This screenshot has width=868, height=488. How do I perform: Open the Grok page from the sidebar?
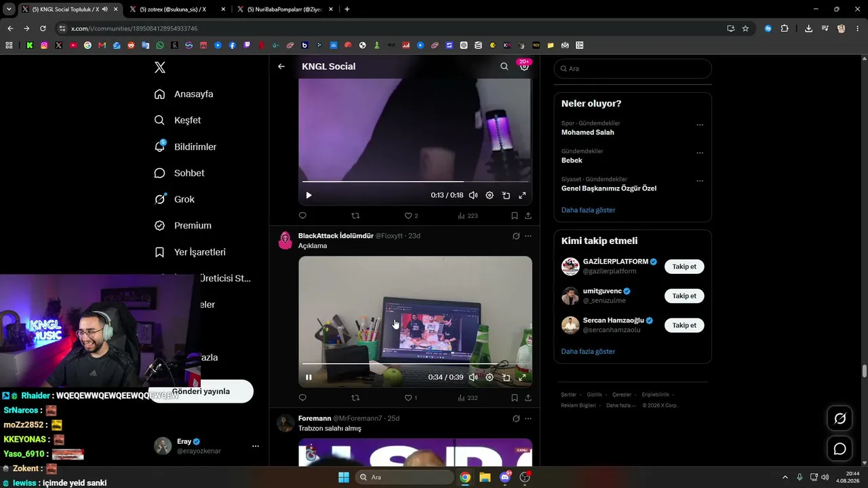tap(174, 199)
